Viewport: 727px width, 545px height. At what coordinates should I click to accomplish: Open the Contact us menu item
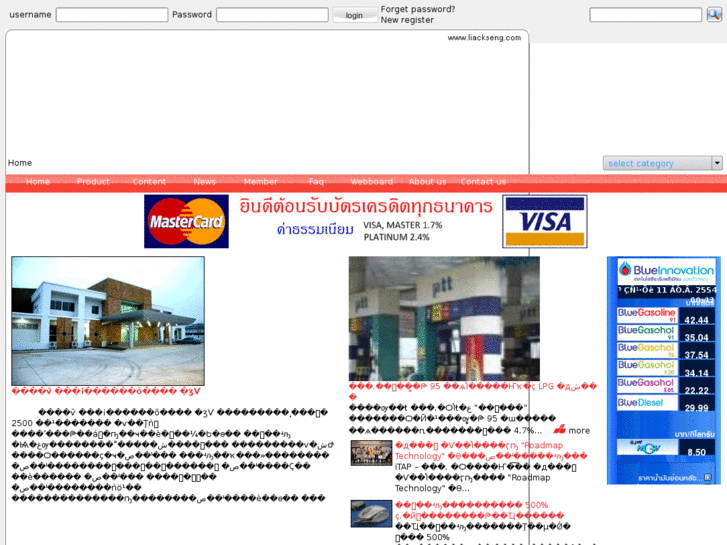pos(483,182)
